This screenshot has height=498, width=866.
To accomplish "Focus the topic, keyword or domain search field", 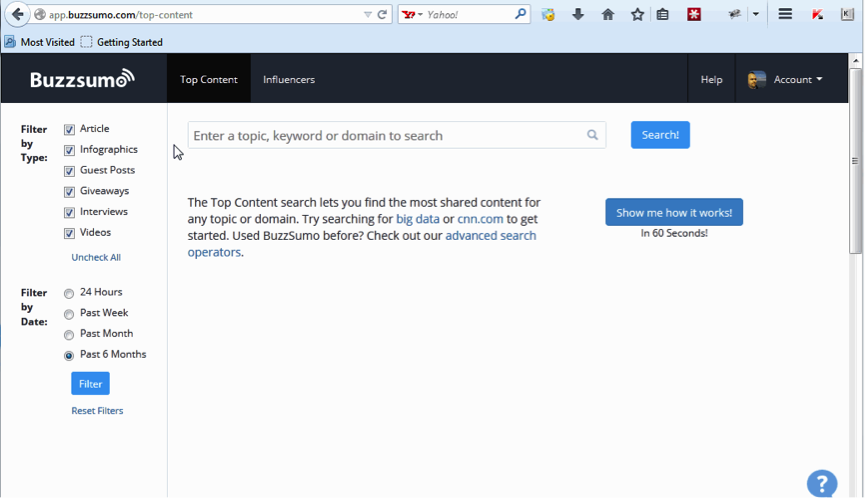I will coord(397,135).
